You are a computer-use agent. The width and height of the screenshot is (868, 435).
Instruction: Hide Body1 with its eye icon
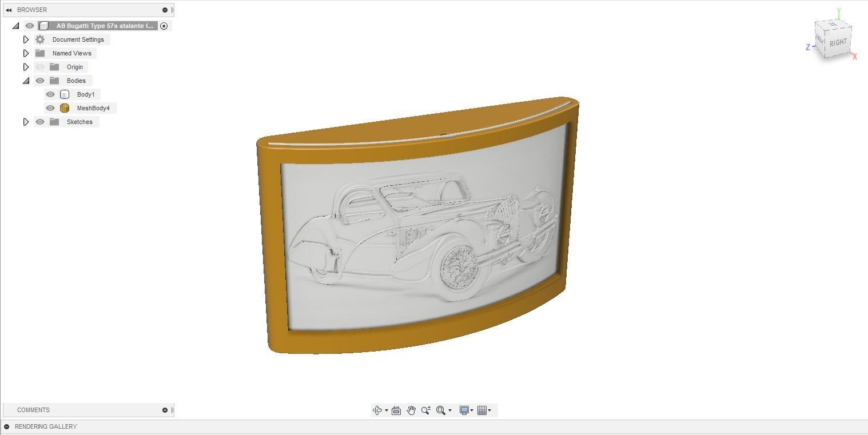(x=50, y=94)
